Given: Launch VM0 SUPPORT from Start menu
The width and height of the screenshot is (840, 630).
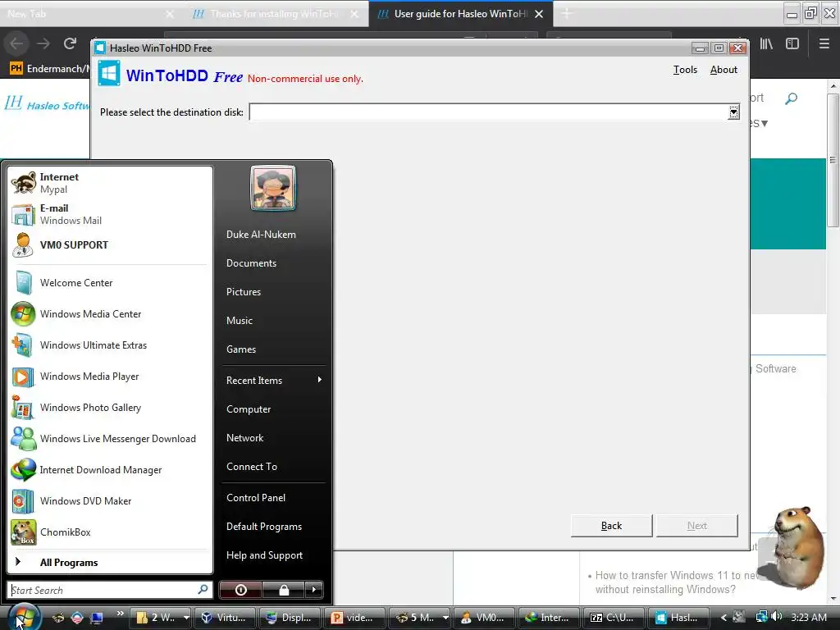Looking at the screenshot, I should [109, 244].
